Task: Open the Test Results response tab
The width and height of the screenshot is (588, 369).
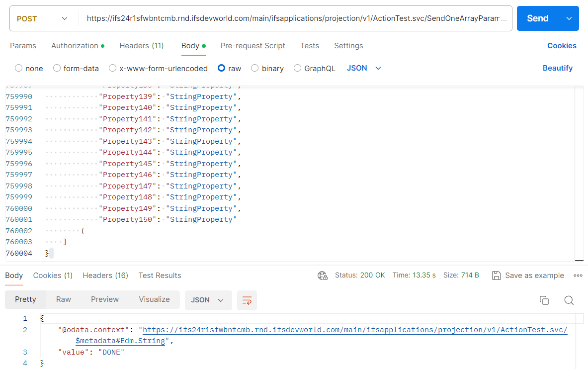Action: (160, 276)
